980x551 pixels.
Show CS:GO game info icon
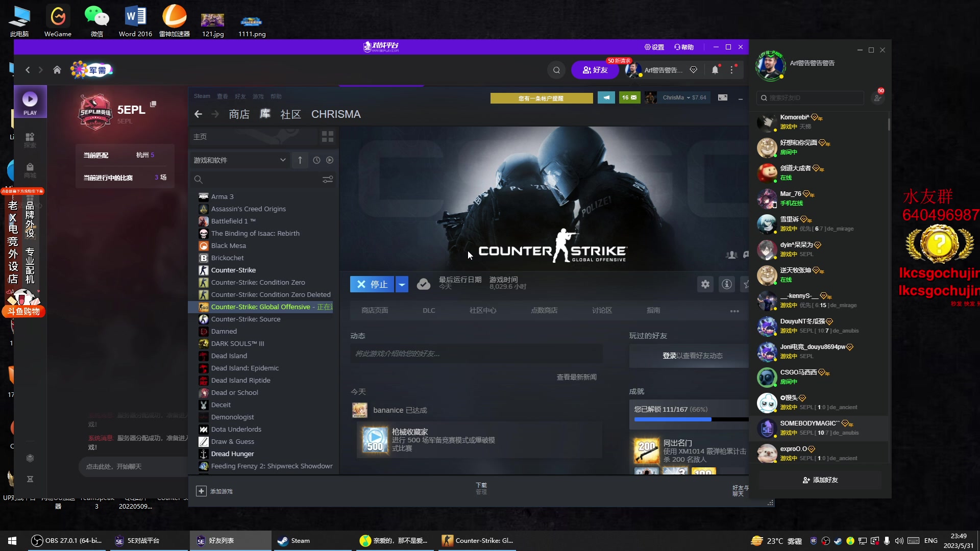[x=727, y=284]
